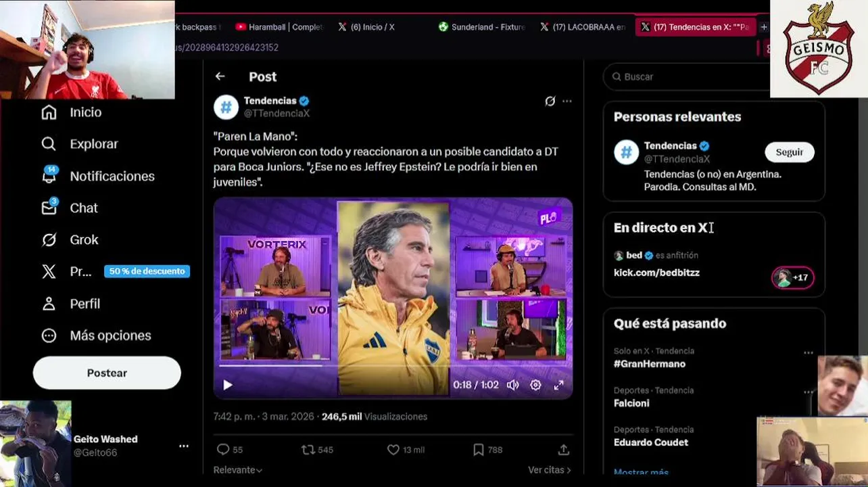Open the Explorar search page
Screen dimensions: 868x487
[x=79, y=144]
